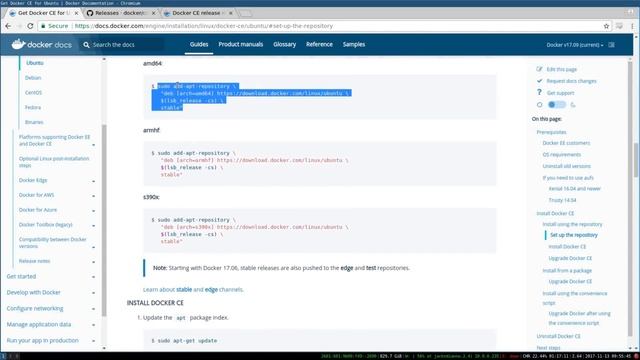Image resolution: width=640 pixels, height=360 pixels.
Task: Expand the Get started section
Action: tap(93, 277)
